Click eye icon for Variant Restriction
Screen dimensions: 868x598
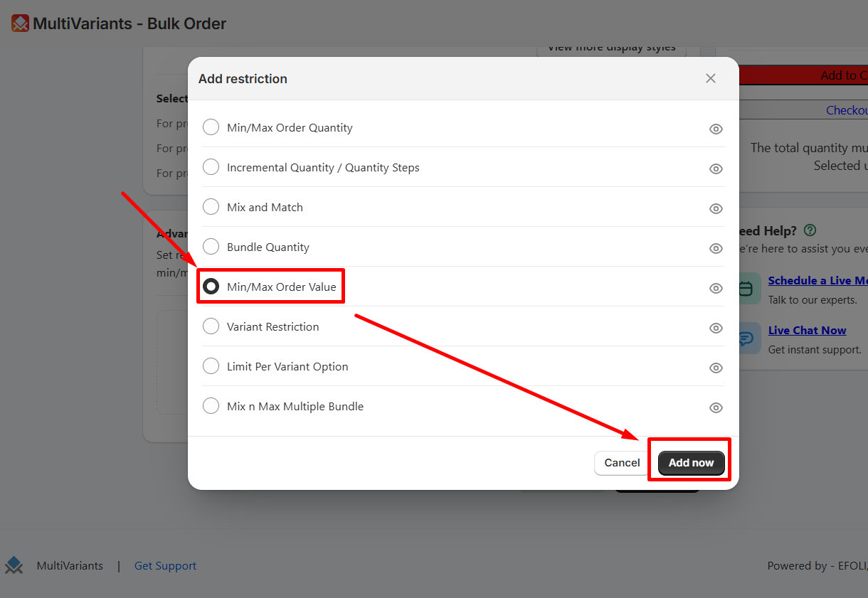click(x=716, y=328)
